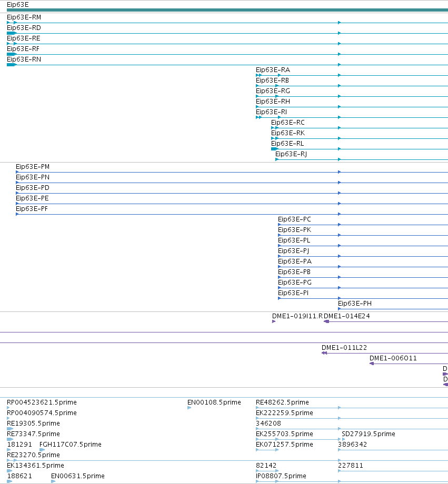This screenshot has height=484, width=448.
Task: Select the Eip63E-RG transcript
Action: click(273, 90)
